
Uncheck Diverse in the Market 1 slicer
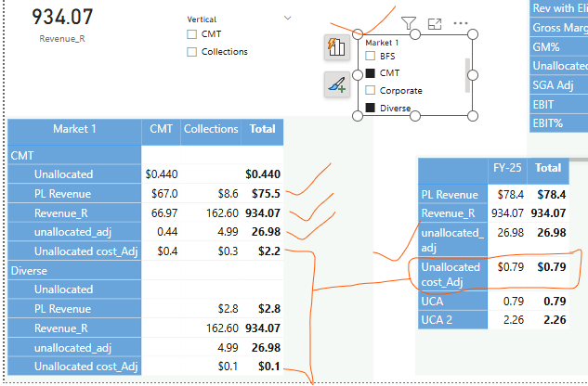[x=370, y=108]
